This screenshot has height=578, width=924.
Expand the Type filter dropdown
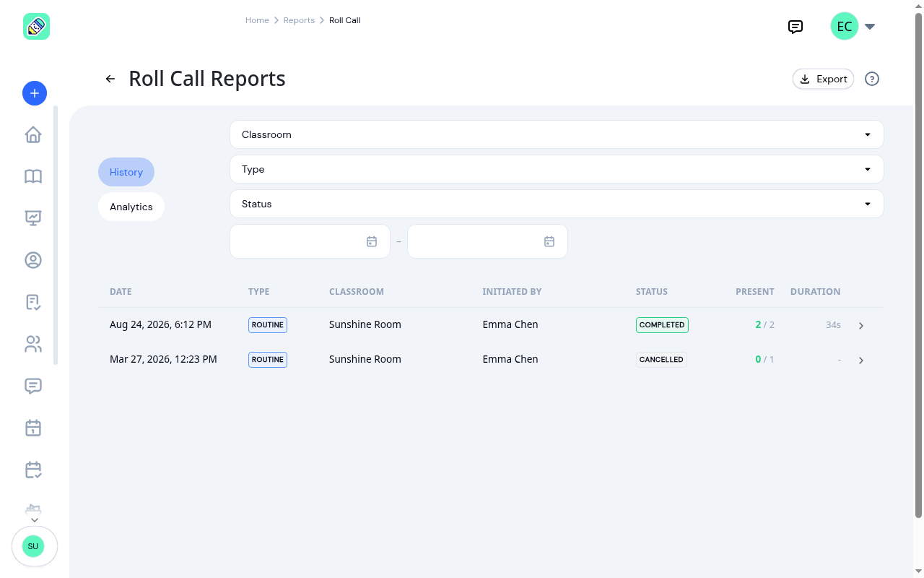(x=557, y=169)
